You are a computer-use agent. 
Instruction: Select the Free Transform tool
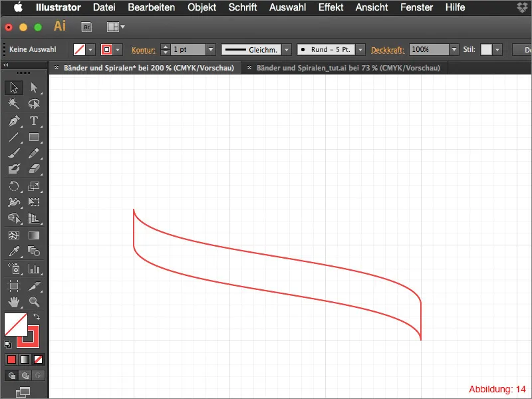34,202
